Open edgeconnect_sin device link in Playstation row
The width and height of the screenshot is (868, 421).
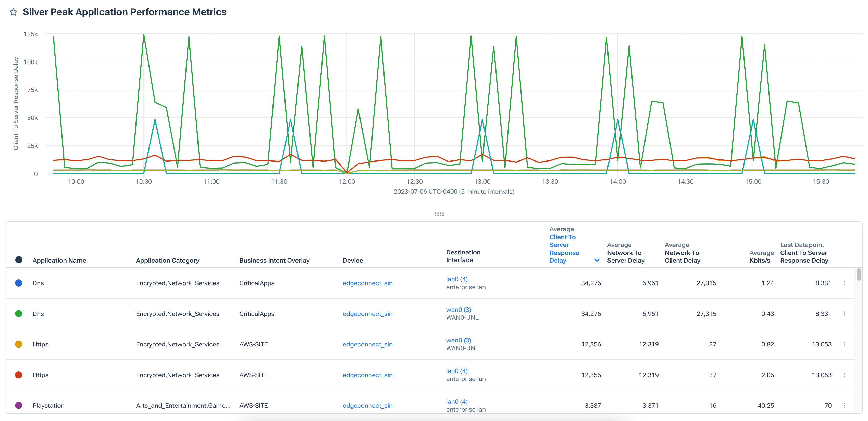coord(367,405)
